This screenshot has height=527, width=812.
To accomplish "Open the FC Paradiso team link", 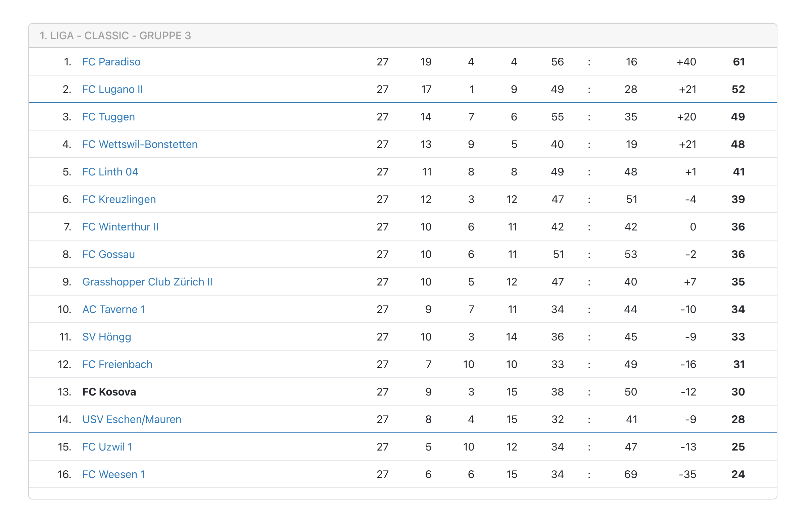I will 111,62.
